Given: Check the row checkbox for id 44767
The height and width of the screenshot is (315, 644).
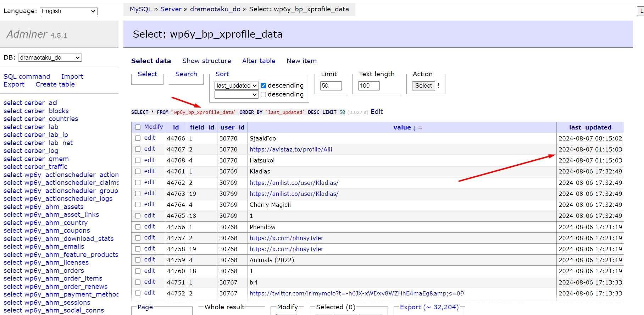Looking at the screenshot, I should (138, 149).
